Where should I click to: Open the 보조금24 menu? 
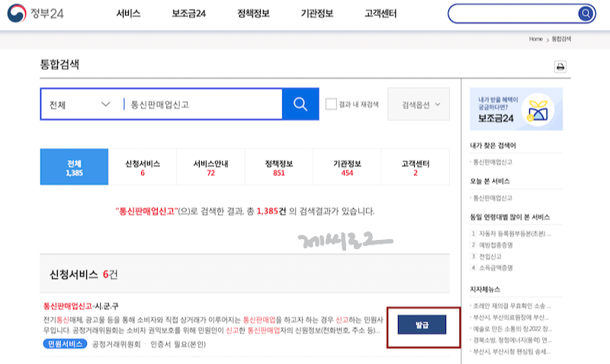[188, 14]
